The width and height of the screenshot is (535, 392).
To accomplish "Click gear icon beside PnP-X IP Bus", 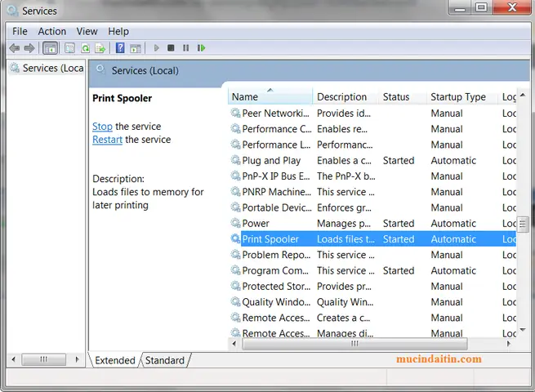I will point(235,176).
